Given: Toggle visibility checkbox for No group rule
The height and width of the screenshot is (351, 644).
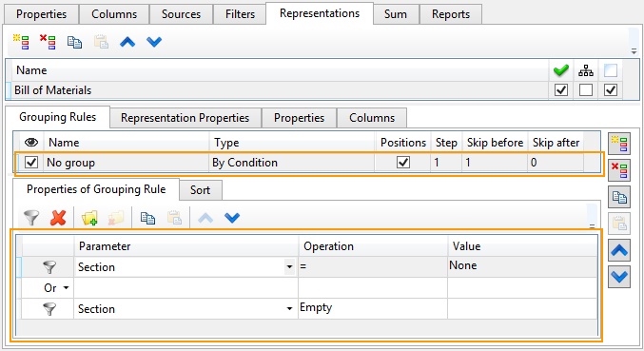Looking at the screenshot, I should coord(31,163).
